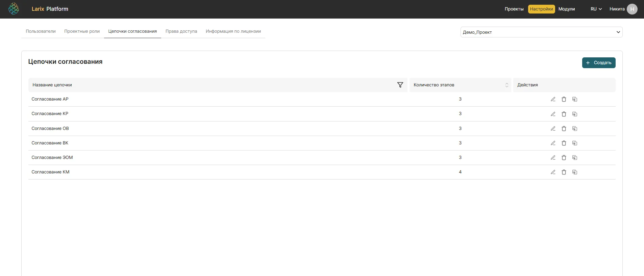Open the filter for Название цепочки column
The width and height of the screenshot is (644, 276).
[x=400, y=85]
